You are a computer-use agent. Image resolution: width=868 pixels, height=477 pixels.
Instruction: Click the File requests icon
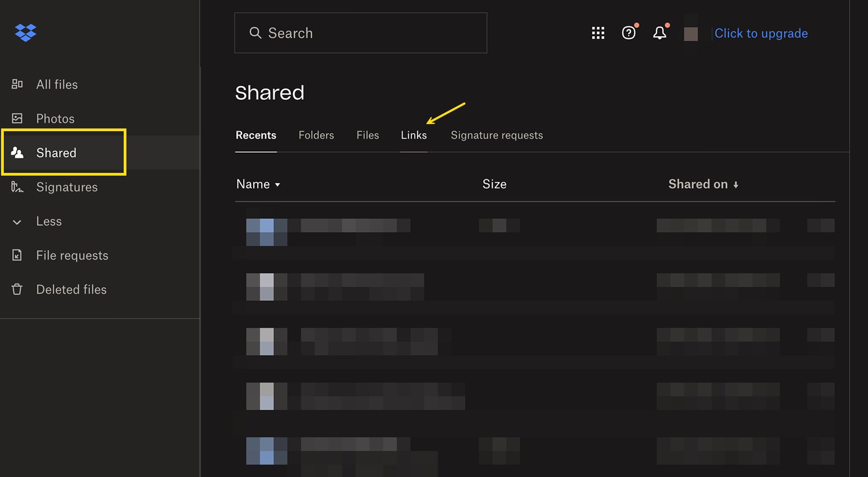[x=17, y=255]
